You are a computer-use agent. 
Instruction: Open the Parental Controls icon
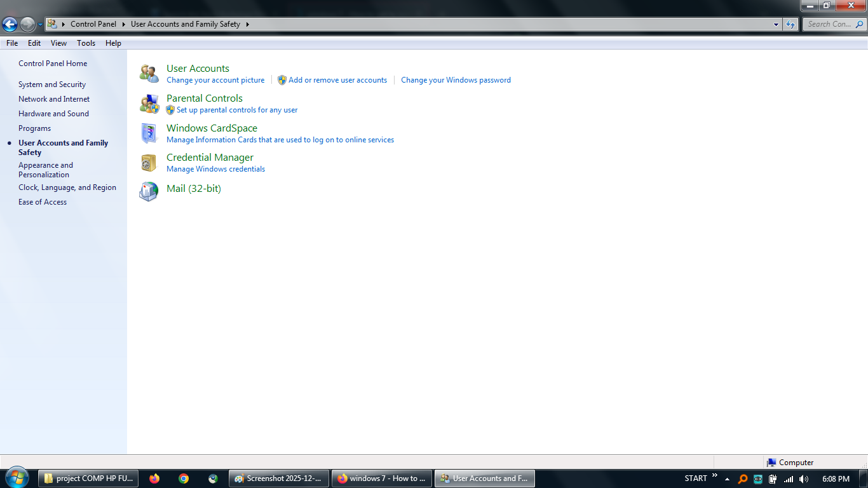pos(149,104)
